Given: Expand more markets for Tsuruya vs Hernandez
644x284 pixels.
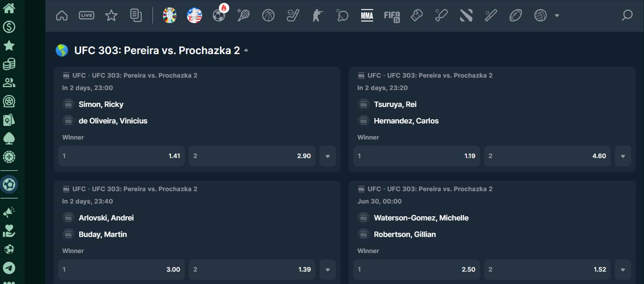Looking at the screenshot, I should point(623,156).
